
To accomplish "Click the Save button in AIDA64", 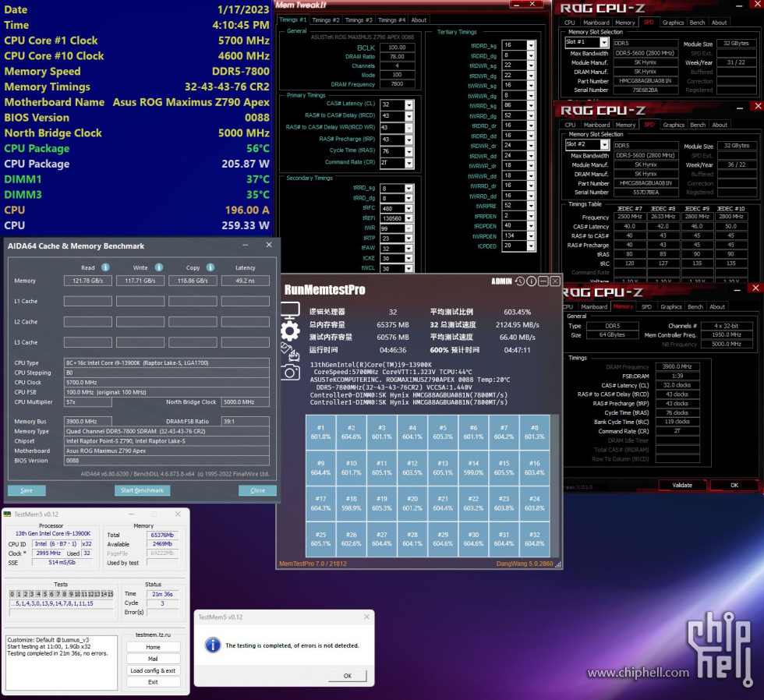I will [27, 490].
